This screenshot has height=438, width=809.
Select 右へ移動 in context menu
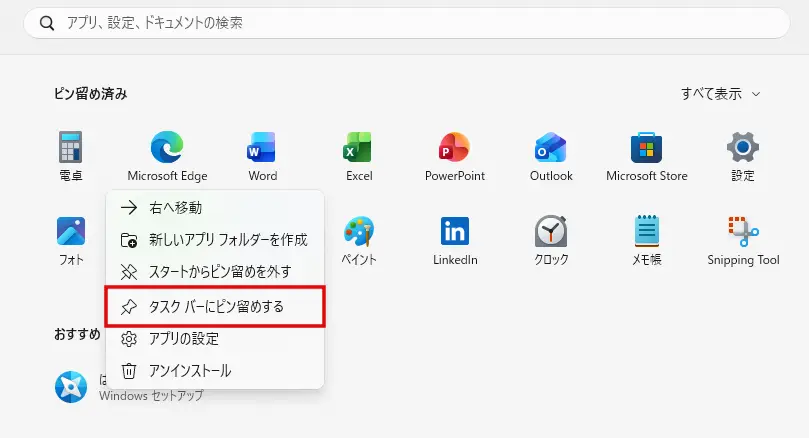215,207
